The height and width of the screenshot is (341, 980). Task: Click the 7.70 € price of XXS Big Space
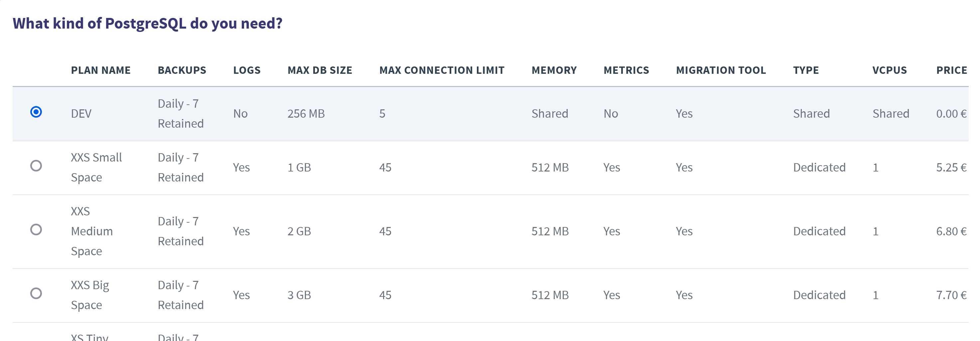point(951,295)
